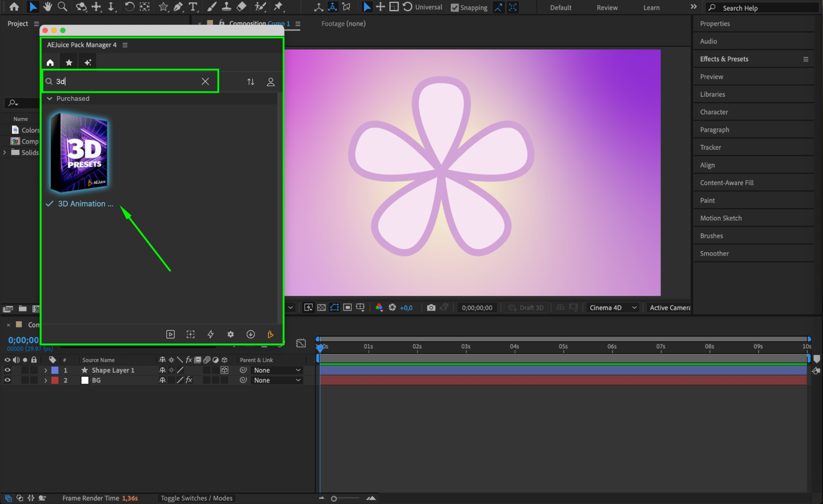Viewport: 823px width, 504px height.
Task: Select the Hand tool
Action: tap(48, 7)
